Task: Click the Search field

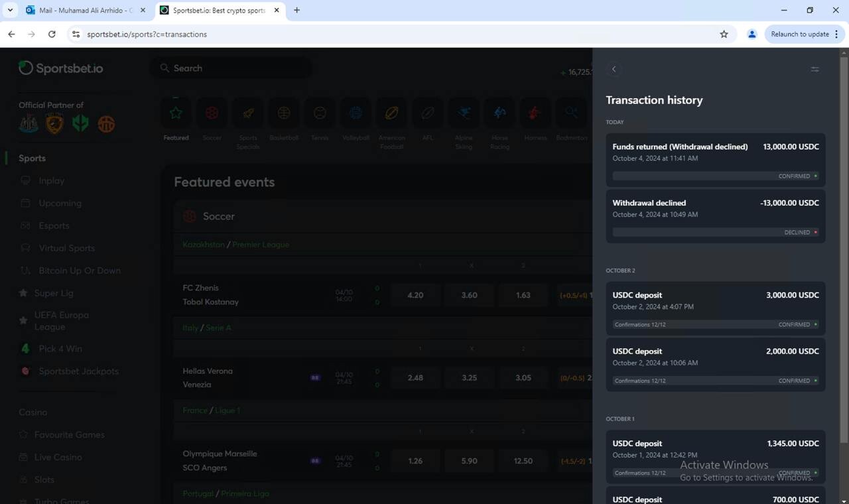Action: 232,68
